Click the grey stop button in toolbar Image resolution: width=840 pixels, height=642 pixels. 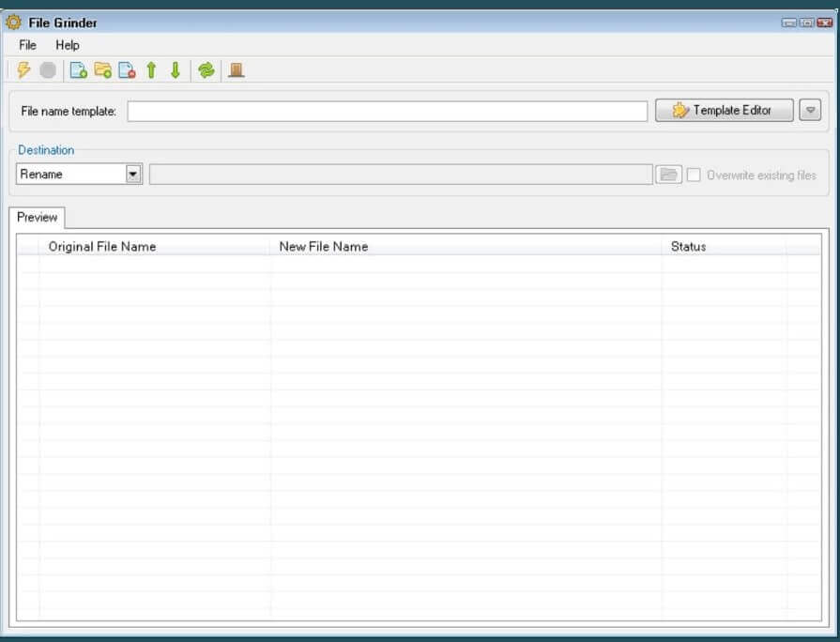pos(48,70)
